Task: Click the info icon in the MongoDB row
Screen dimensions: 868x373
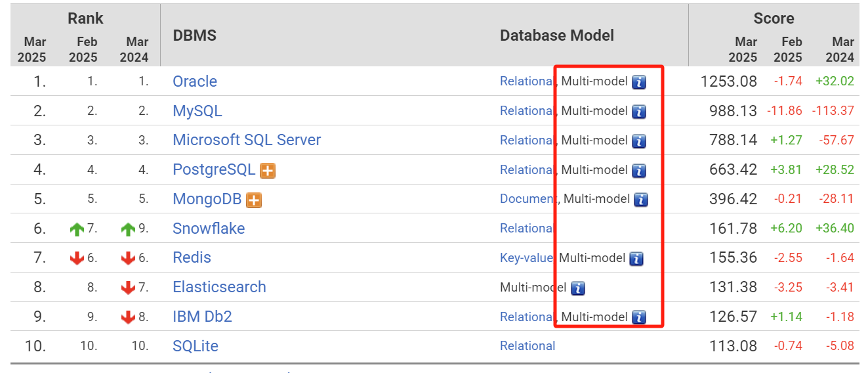Action: (641, 200)
